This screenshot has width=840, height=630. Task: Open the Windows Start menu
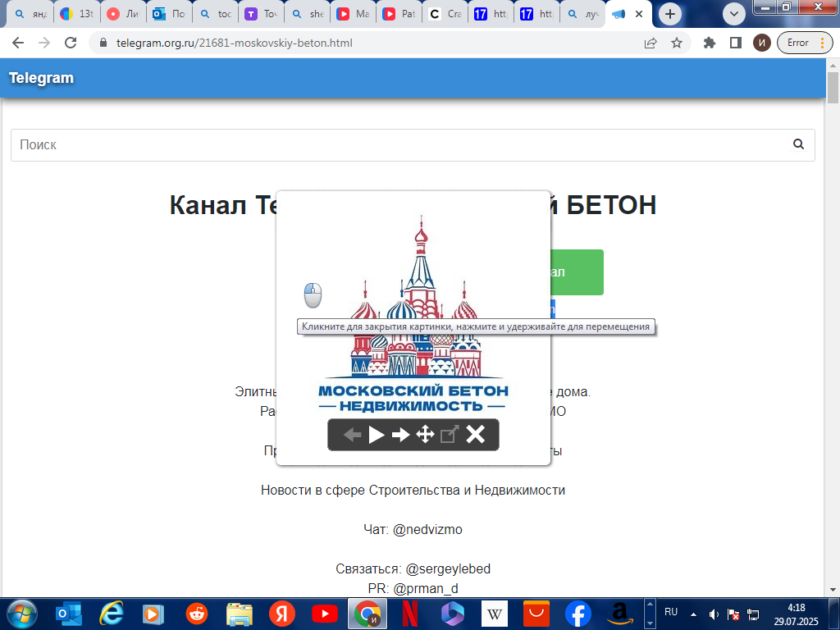tap(22, 614)
